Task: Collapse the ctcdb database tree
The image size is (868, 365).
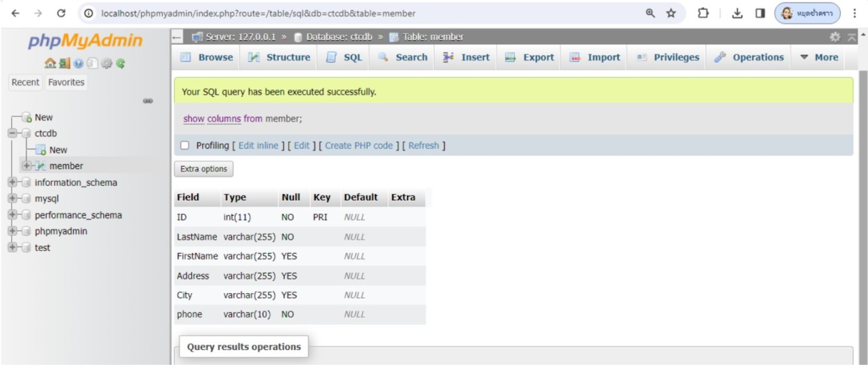Action: coord(12,134)
